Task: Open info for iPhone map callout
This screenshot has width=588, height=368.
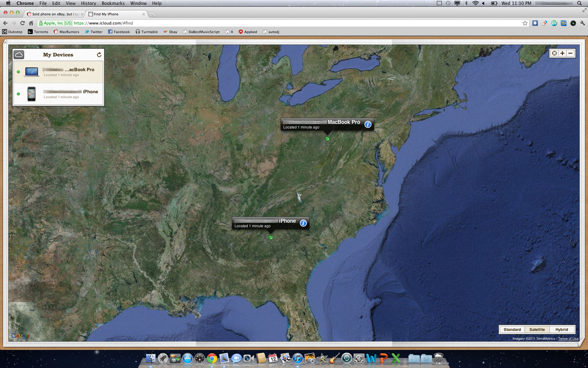Action: [303, 223]
